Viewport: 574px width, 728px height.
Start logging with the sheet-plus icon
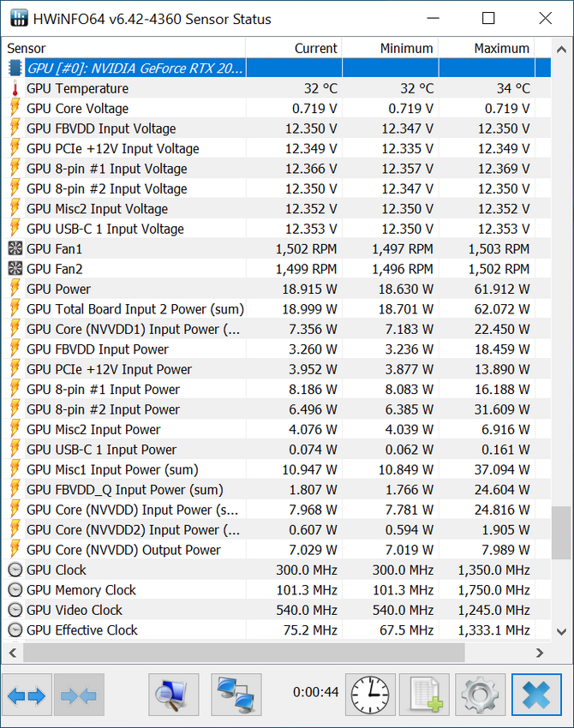(x=424, y=695)
